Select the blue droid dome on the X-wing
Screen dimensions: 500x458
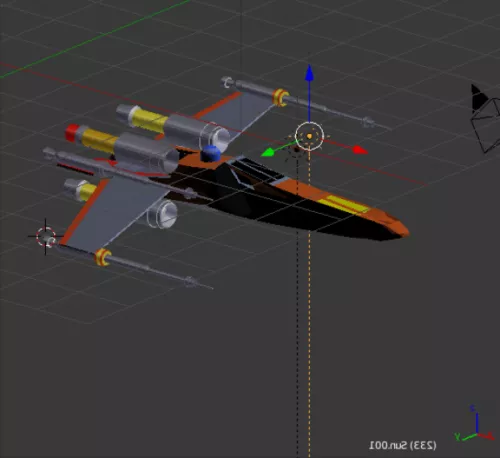click(x=211, y=154)
